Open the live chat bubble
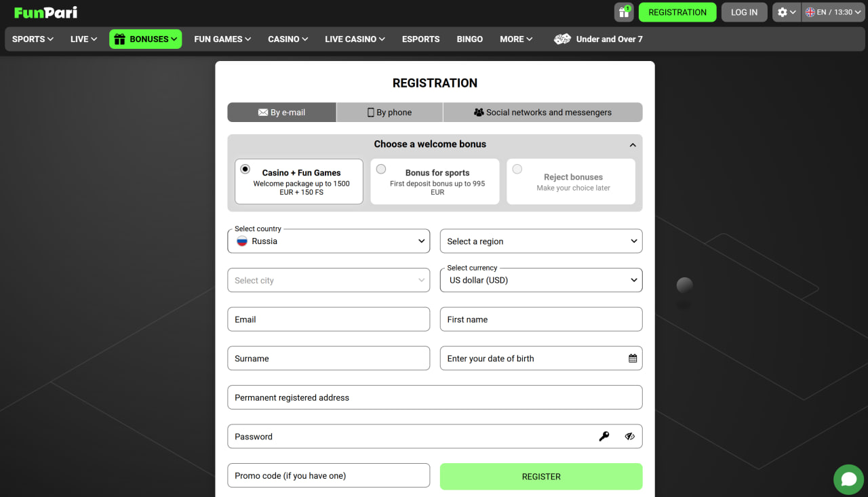 tap(848, 479)
